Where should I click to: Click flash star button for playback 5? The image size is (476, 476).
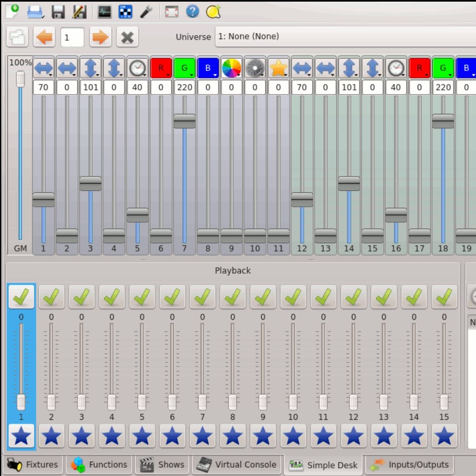pyautogui.click(x=142, y=436)
